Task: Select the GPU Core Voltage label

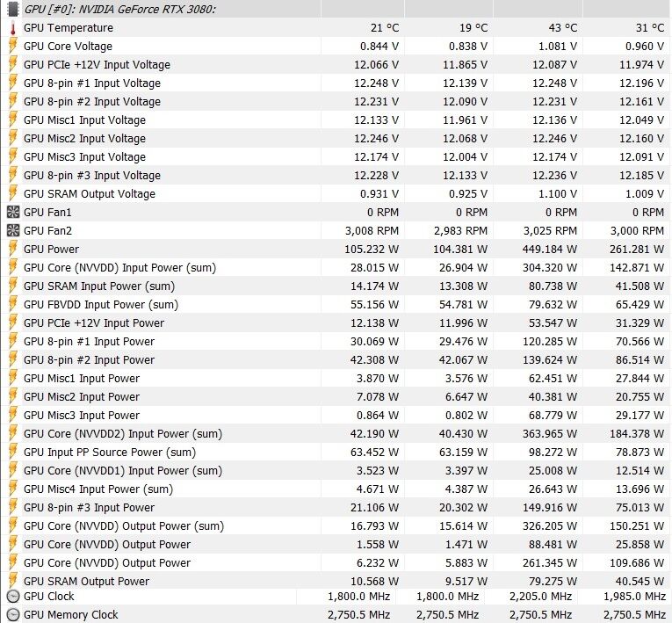Action: coord(69,47)
